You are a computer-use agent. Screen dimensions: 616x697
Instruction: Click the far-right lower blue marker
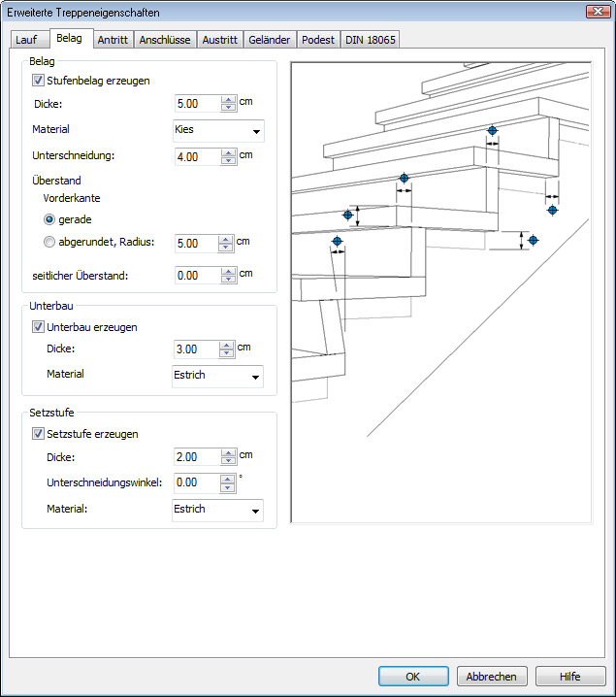[x=533, y=241]
